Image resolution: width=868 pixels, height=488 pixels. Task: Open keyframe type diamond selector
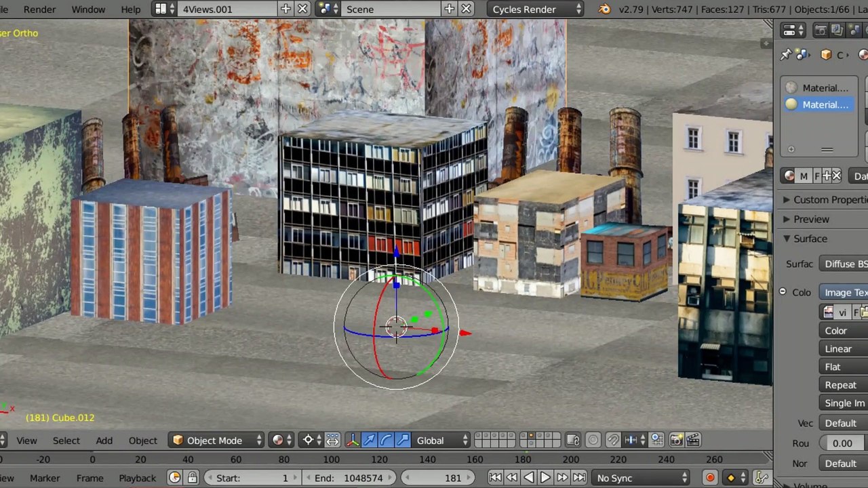[x=736, y=478]
